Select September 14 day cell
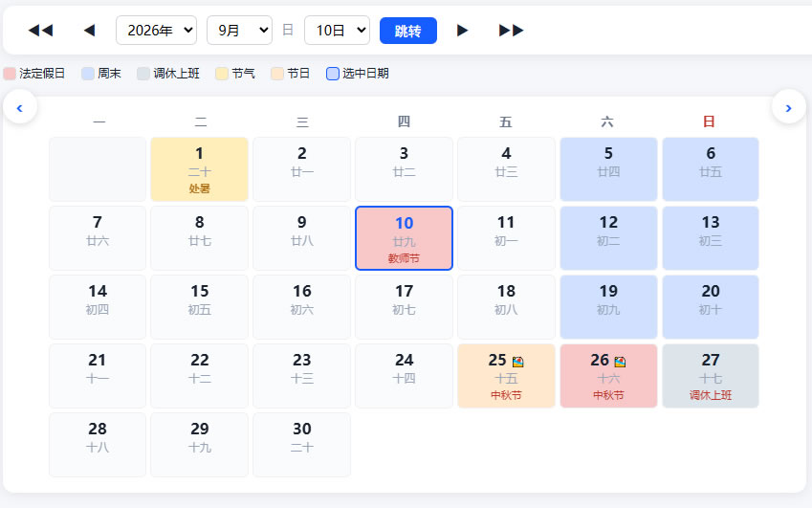The height and width of the screenshot is (508, 812). (98, 307)
